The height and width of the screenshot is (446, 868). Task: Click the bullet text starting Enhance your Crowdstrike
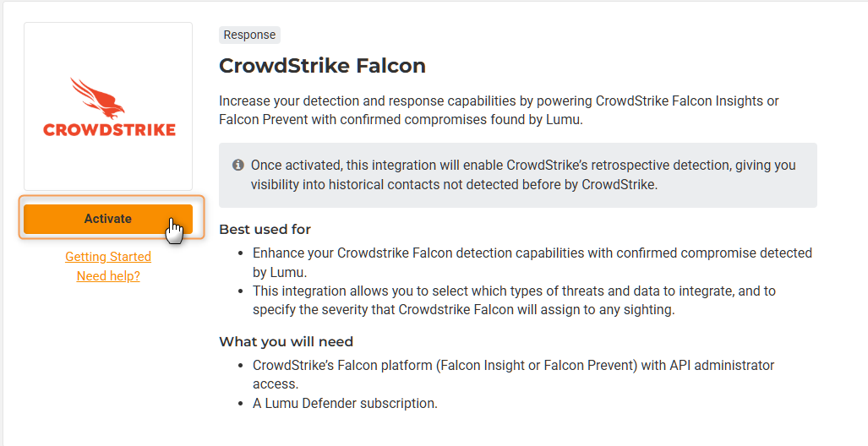(x=532, y=262)
